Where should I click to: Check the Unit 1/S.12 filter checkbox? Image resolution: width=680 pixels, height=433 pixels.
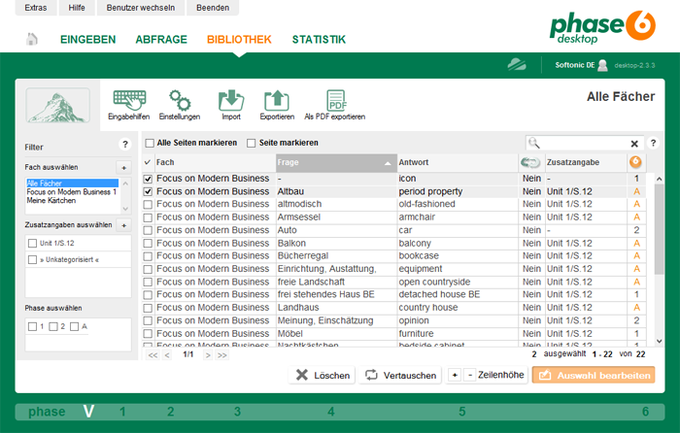coord(32,243)
